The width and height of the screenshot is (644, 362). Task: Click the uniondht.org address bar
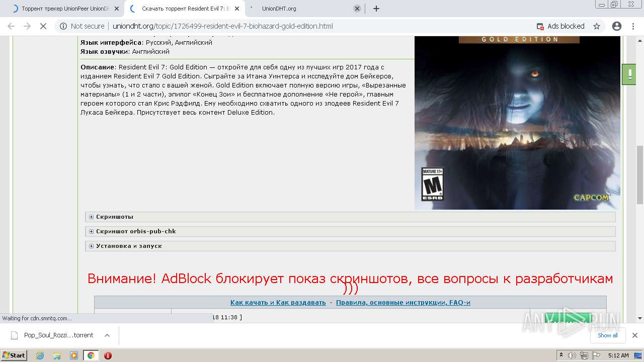tap(222, 26)
